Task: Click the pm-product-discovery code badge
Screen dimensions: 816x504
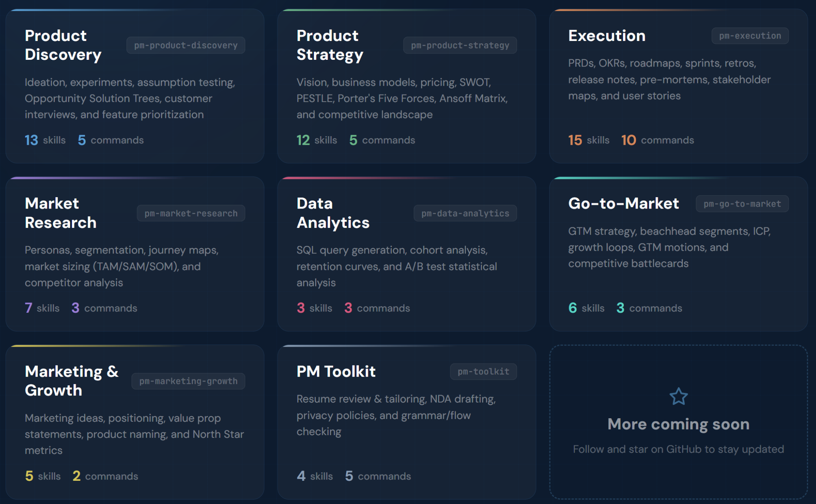Action: click(185, 45)
